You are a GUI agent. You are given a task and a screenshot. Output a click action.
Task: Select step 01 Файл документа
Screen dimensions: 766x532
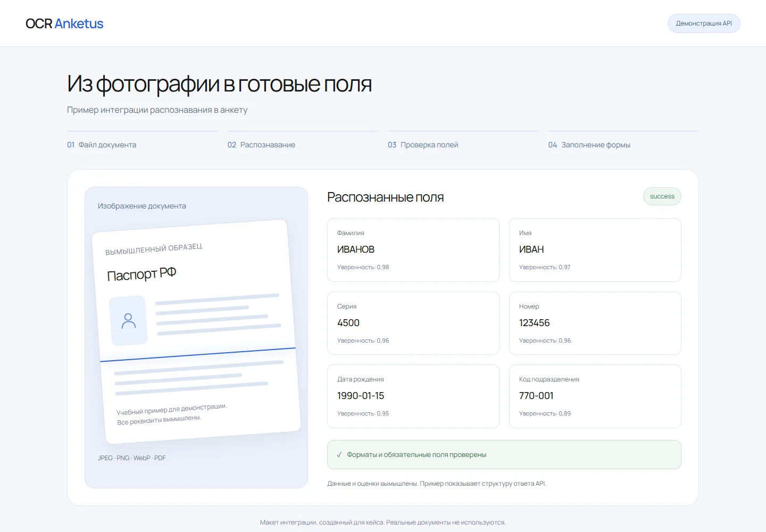pyautogui.click(x=102, y=145)
